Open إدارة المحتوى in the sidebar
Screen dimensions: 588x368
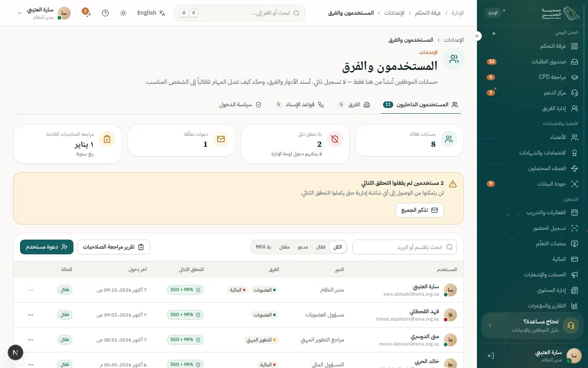[532, 290]
